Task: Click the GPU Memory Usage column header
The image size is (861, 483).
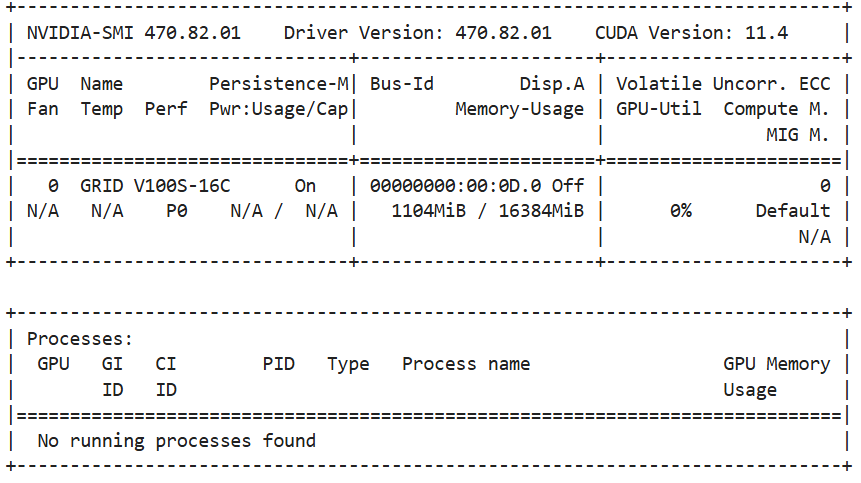Action: pos(776,377)
